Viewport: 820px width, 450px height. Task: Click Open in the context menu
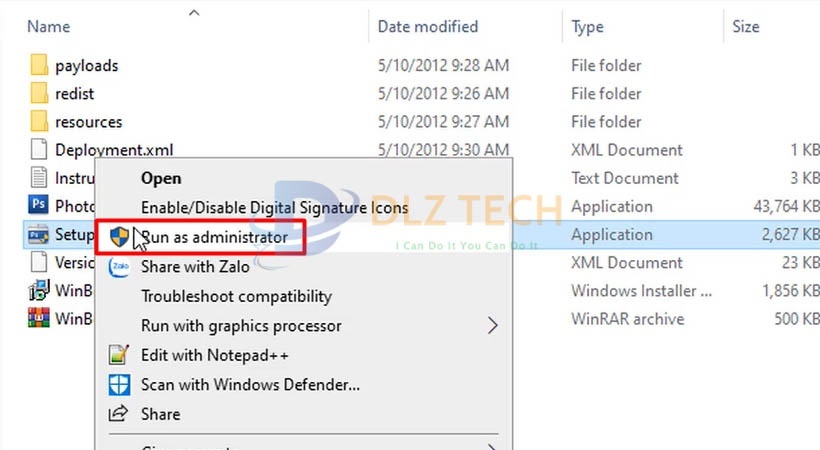tap(161, 178)
